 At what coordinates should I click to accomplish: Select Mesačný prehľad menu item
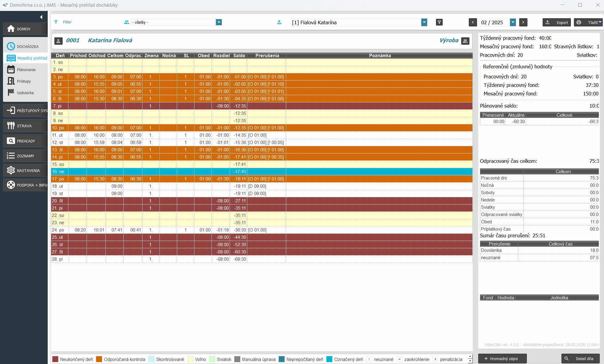tap(32, 58)
